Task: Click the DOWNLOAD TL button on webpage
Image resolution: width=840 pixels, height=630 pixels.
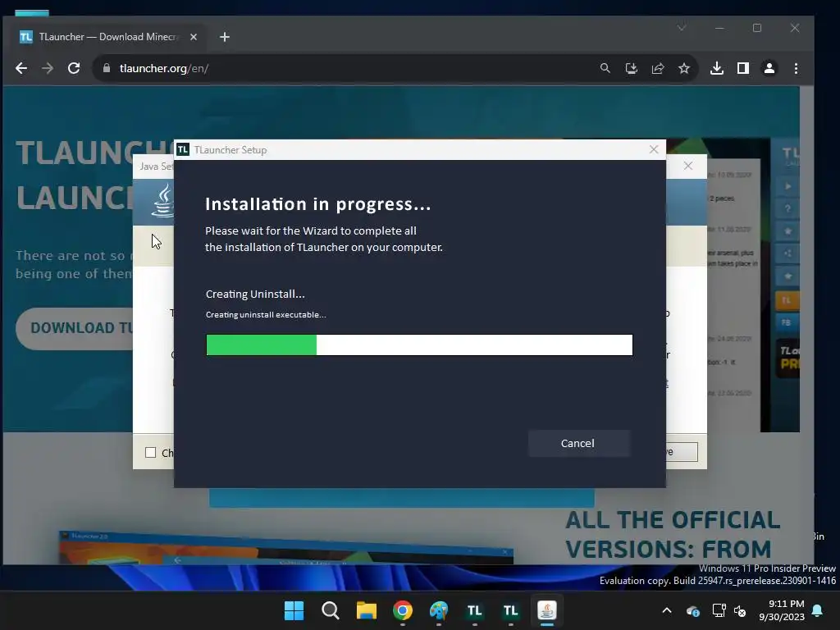Action: coord(75,328)
